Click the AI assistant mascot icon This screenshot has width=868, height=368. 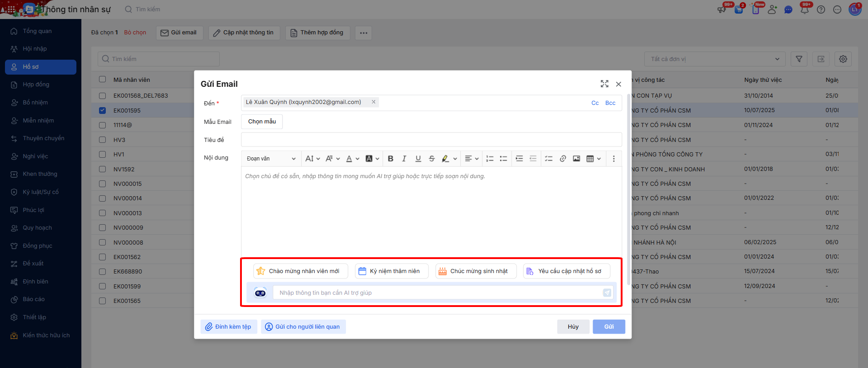260,293
